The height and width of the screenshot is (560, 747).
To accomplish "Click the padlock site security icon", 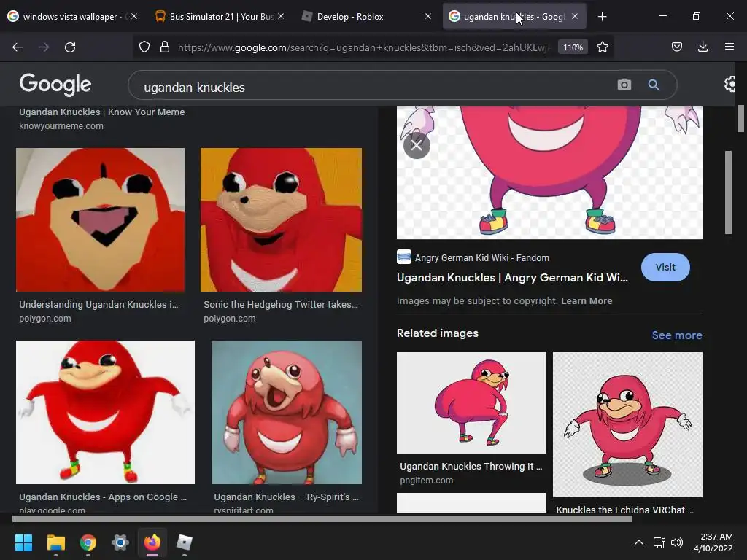I will point(165,47).
